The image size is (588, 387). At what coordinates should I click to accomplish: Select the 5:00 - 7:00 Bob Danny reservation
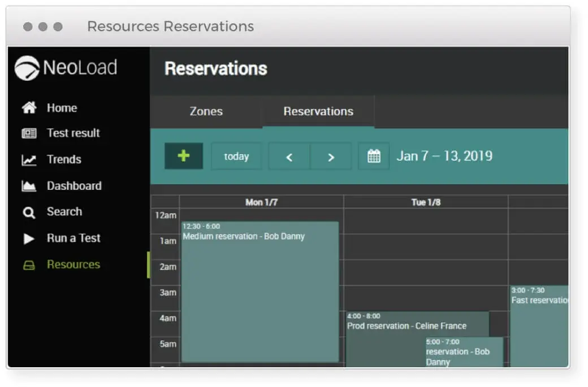[464, 352]
